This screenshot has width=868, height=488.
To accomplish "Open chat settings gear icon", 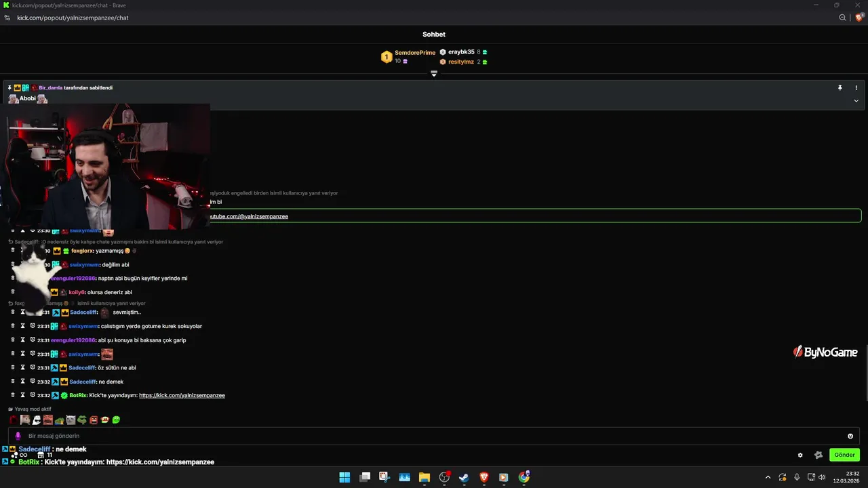I will (800, 455).
